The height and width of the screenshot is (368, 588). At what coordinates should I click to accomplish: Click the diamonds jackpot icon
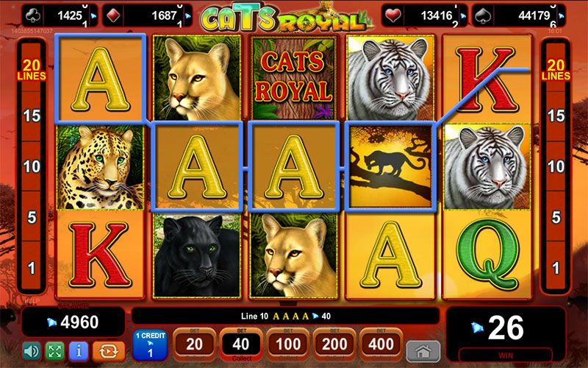click(x=114, y=15)
